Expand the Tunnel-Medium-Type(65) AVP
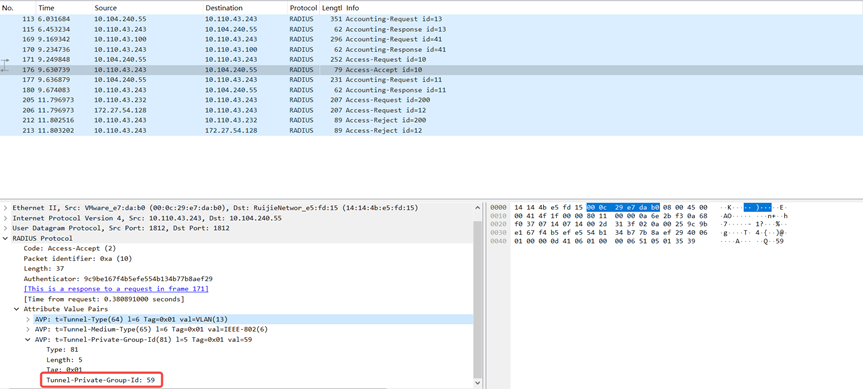 click(28, 329)
